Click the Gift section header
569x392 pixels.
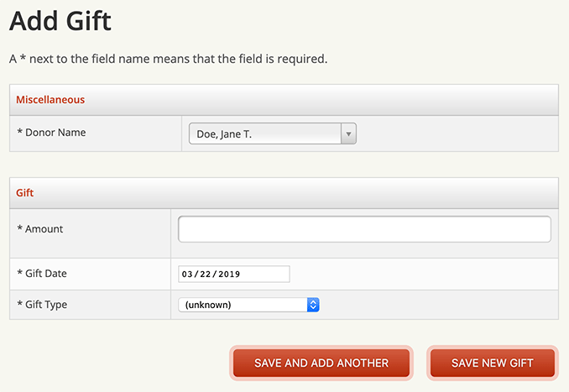(25, 192)
